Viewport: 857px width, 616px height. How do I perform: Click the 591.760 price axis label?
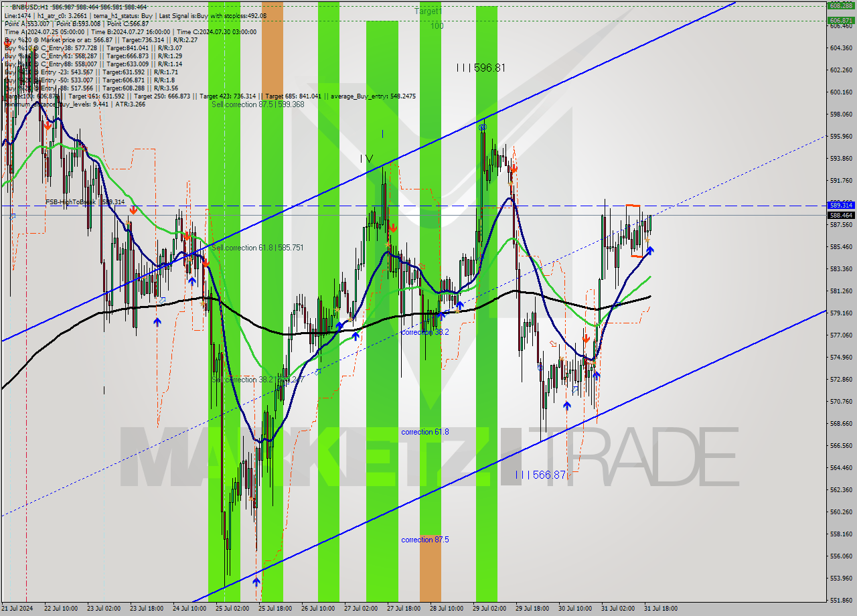840,180
